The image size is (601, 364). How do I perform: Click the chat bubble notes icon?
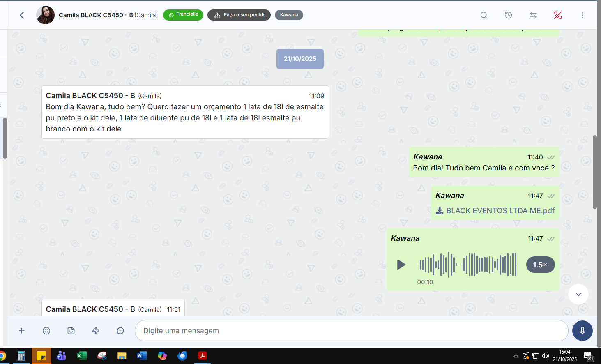point(120,331)
